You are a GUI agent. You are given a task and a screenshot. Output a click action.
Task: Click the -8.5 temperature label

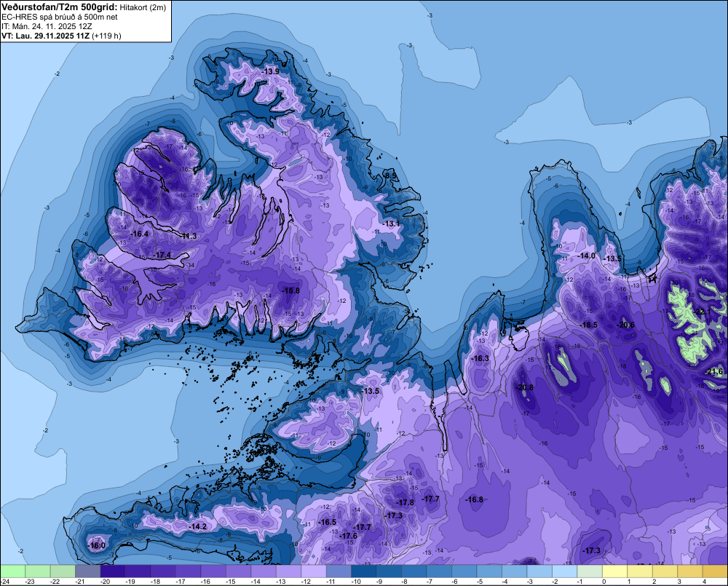point(391,175)
